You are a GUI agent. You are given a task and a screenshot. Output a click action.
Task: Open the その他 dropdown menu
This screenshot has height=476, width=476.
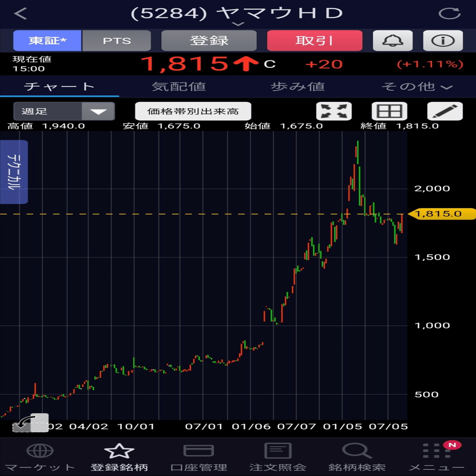(x=417, y=87)
